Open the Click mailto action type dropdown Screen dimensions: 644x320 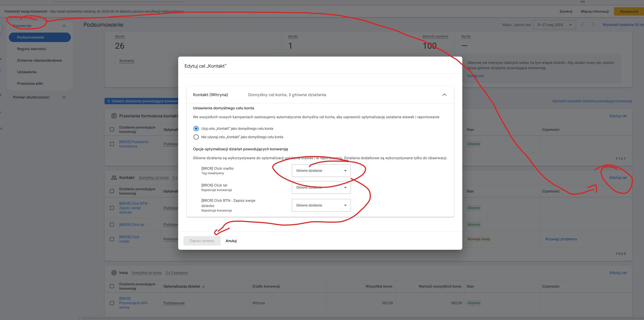[x=321, y=171]
